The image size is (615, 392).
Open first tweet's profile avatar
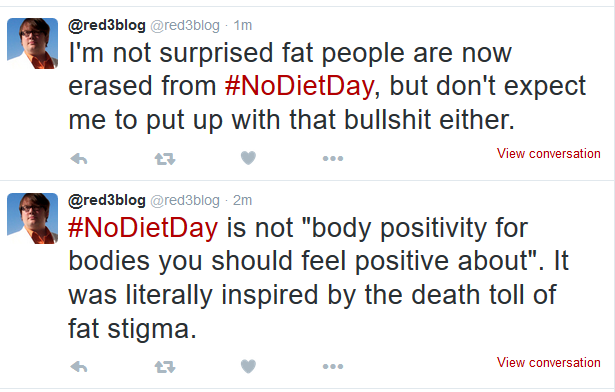(x=33, y=44)
